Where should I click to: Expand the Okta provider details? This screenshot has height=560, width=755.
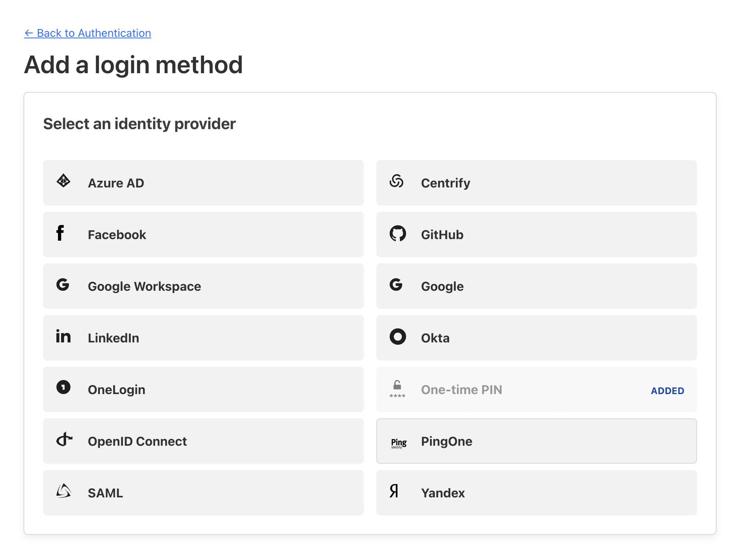[536, 337]
